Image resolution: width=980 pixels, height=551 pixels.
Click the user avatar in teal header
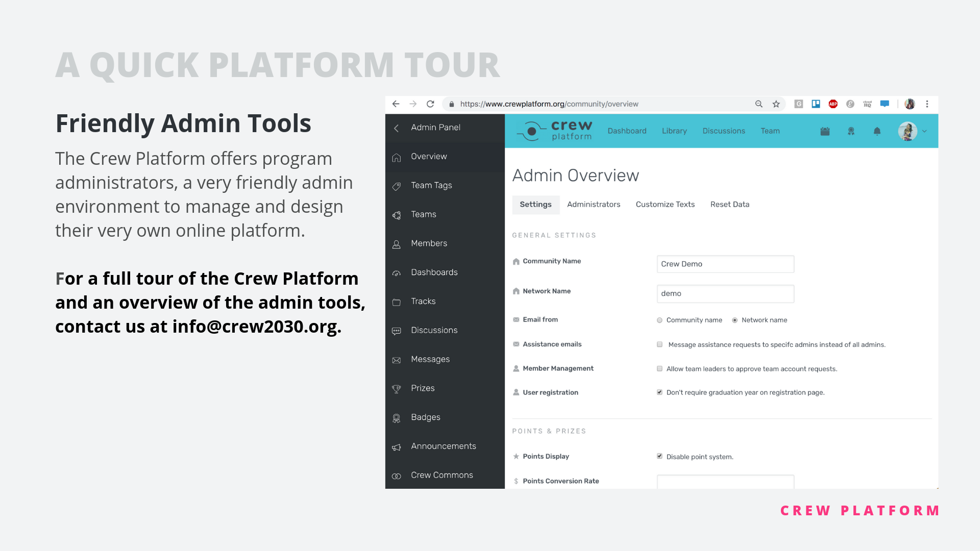point(908,132)
